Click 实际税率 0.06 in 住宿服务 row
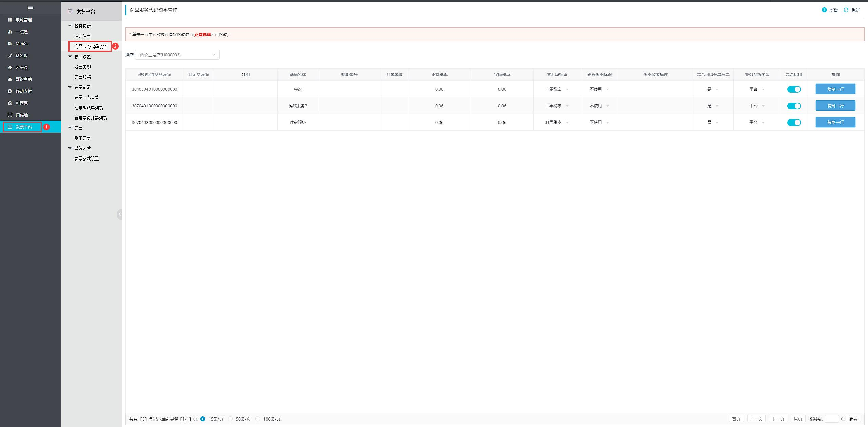This screenshot has width=868, height=427. click(x=502, y=123)
